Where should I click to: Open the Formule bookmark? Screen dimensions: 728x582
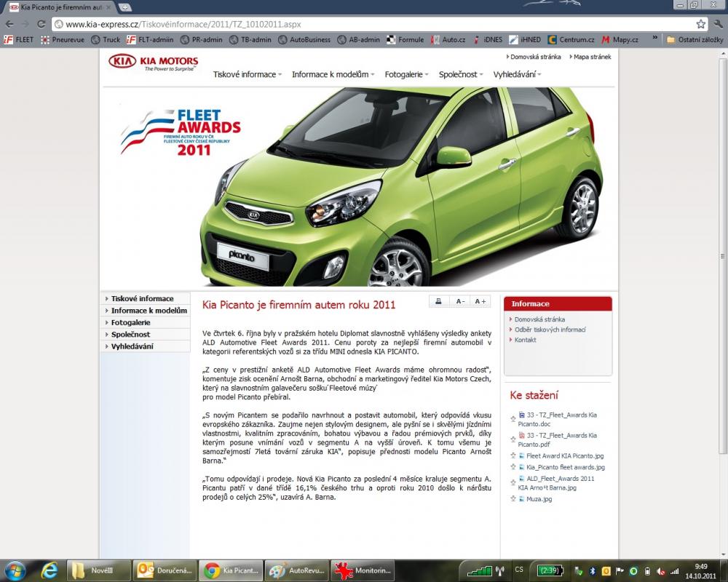405,40
